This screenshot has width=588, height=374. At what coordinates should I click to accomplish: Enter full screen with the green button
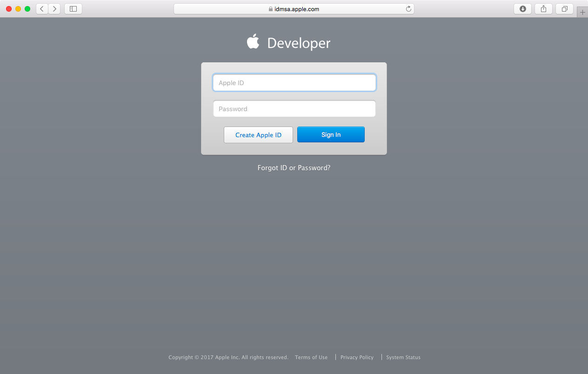click(27, 9)
